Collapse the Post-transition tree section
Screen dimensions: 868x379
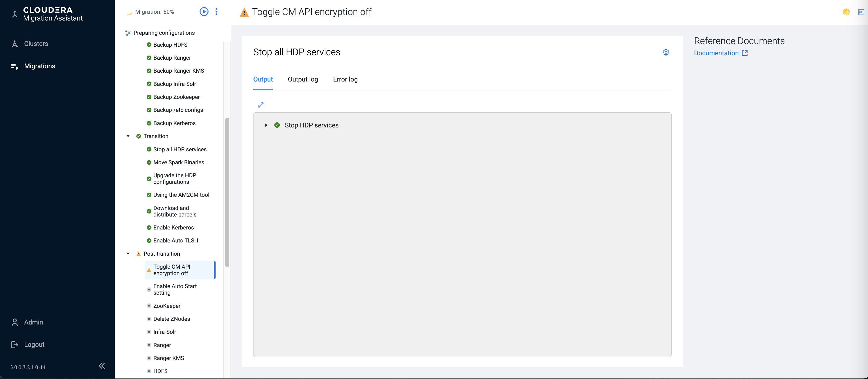128,254
